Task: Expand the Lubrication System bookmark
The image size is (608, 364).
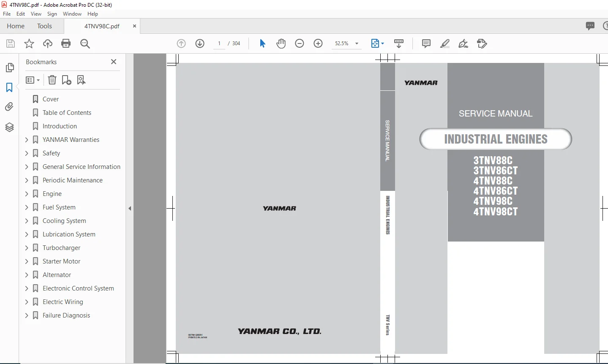Action: pyautogui.click(x=27, y=234)
